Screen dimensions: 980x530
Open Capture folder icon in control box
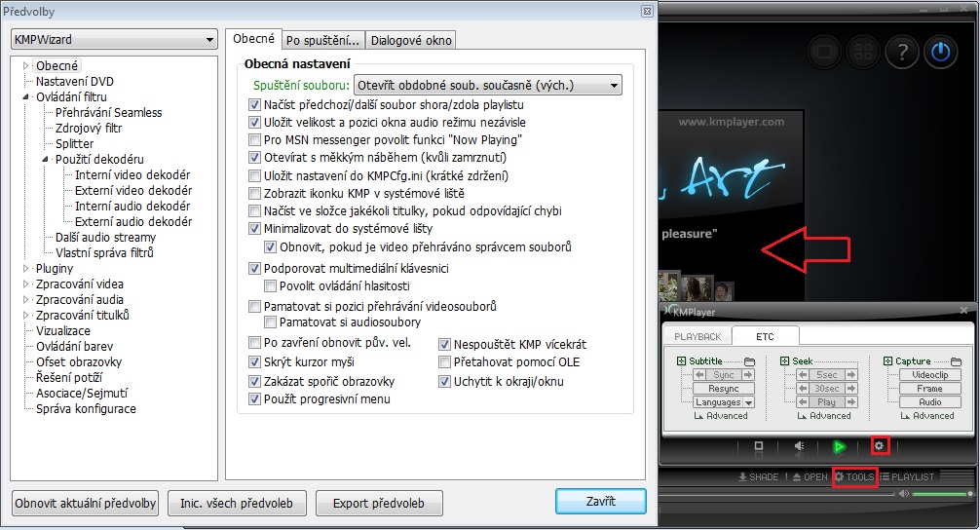(x=956, y=361)
